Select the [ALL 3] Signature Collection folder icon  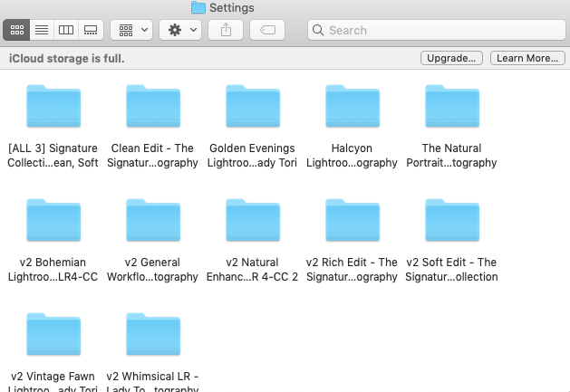(x=53, y=106)
